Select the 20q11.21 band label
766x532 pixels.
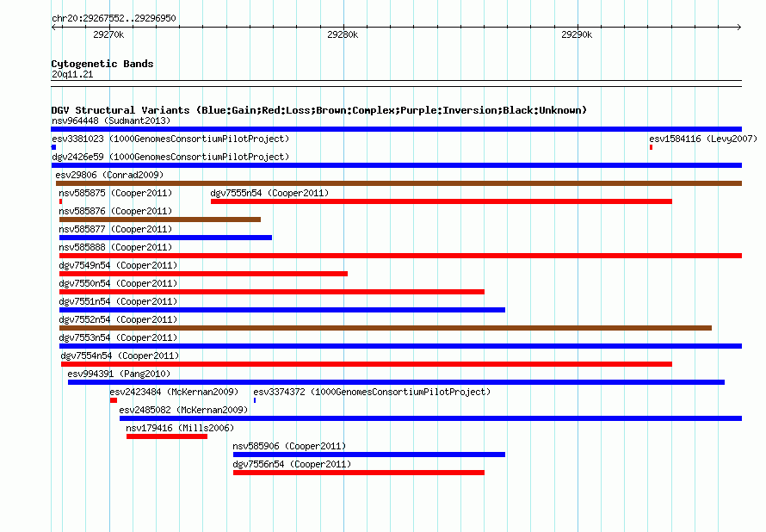click(72, 74)
